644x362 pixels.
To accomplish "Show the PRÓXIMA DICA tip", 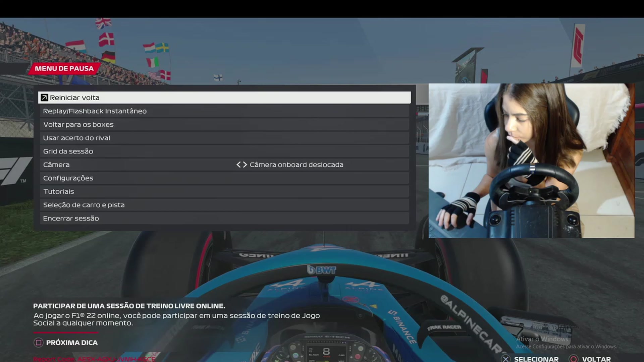I will (72, 343).
